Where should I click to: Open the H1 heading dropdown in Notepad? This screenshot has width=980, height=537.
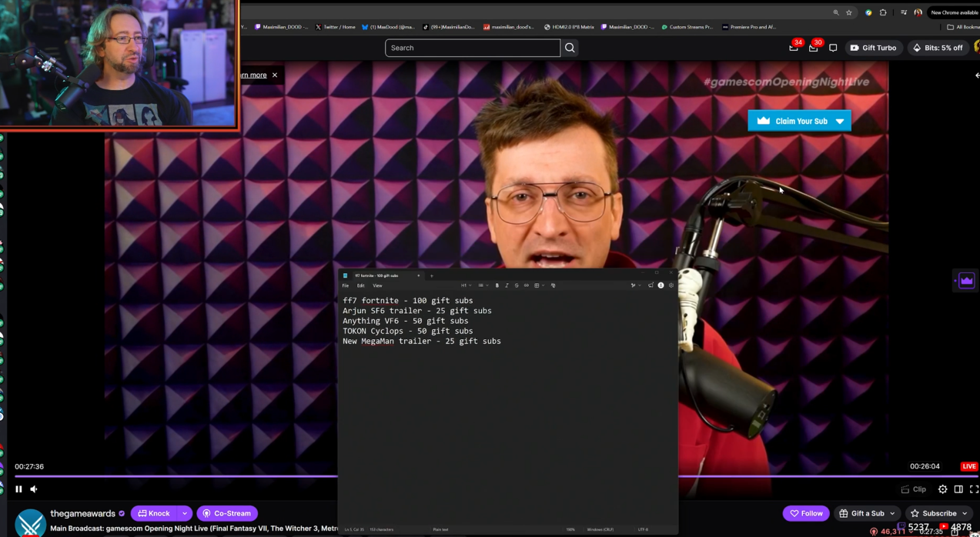[x=466, y=285]
